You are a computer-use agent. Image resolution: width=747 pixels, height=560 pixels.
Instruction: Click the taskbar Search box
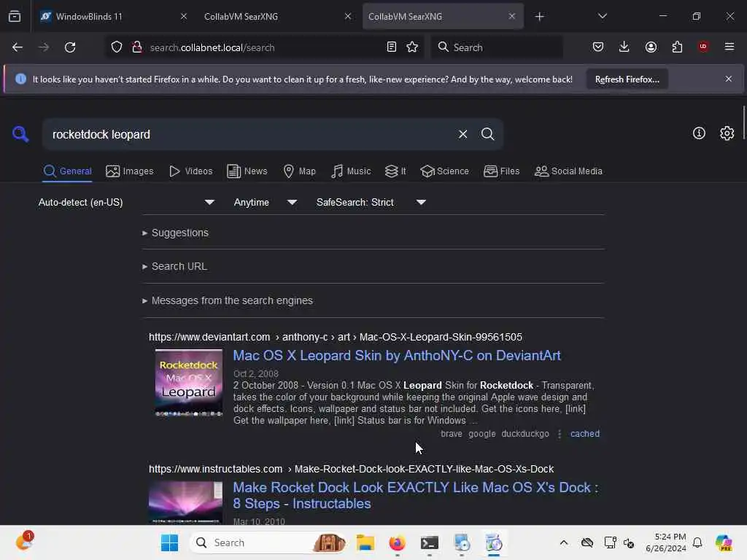268,542
